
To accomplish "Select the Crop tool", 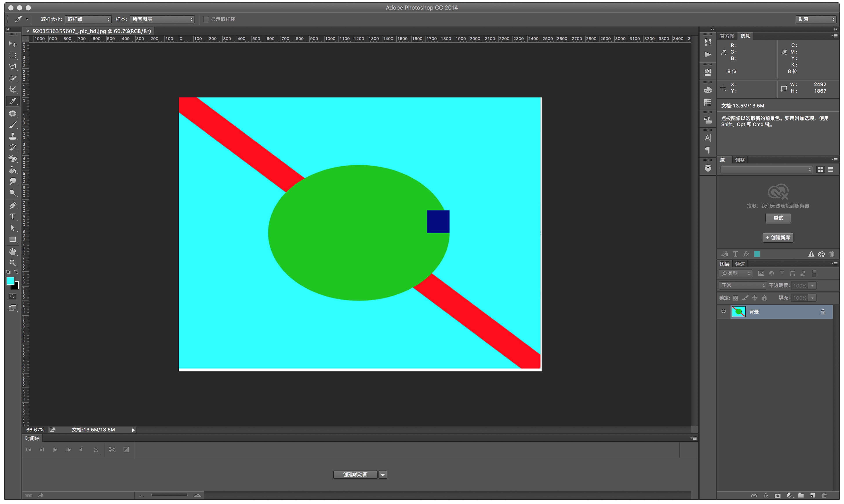I will coord(13,90).
